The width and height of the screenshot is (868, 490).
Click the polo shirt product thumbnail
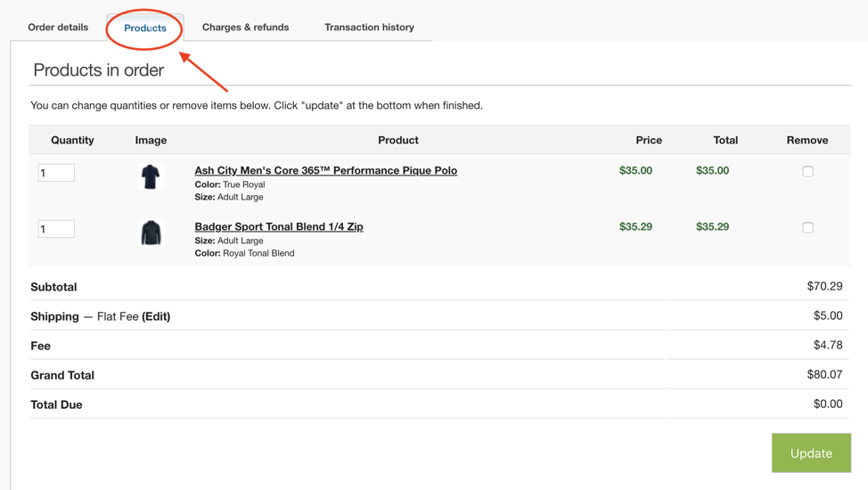(151, 177)
